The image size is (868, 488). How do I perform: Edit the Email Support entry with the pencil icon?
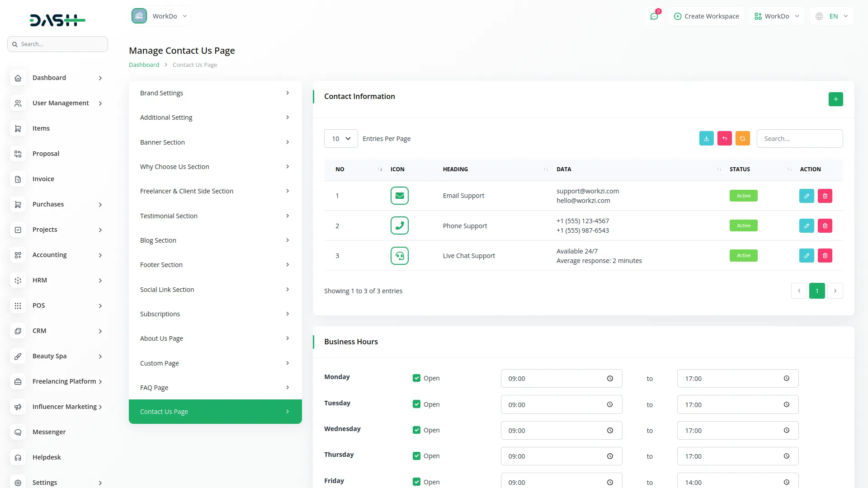pyautogui.click(x=807, y=196)
